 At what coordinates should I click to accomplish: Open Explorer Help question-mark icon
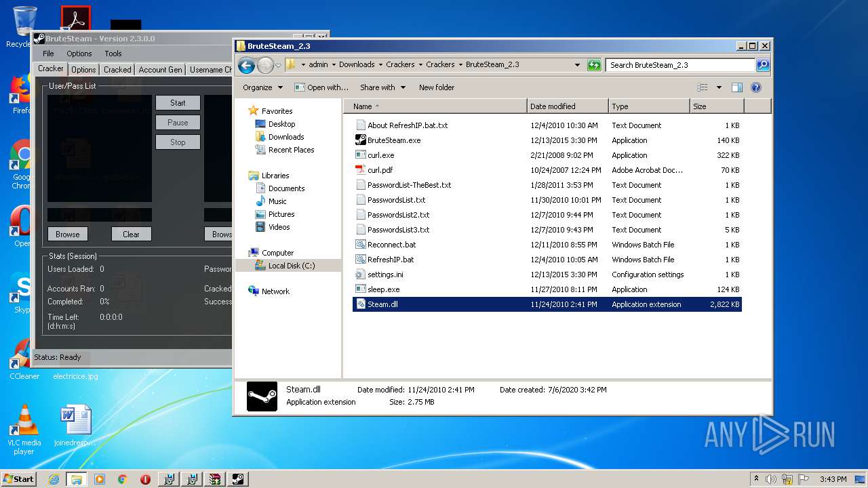click(x=756, y=87)
